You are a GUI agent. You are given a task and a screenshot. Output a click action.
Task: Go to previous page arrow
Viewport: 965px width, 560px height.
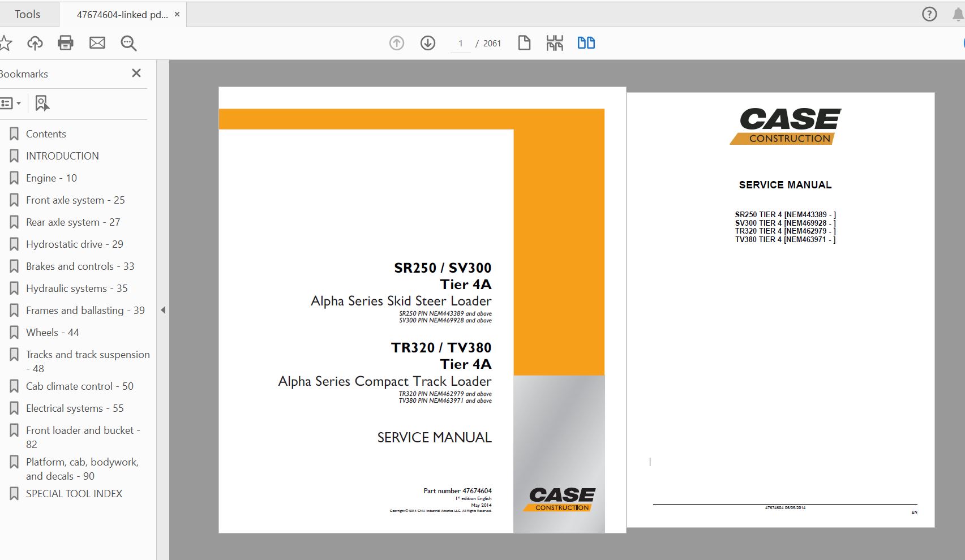pos(397,43)
